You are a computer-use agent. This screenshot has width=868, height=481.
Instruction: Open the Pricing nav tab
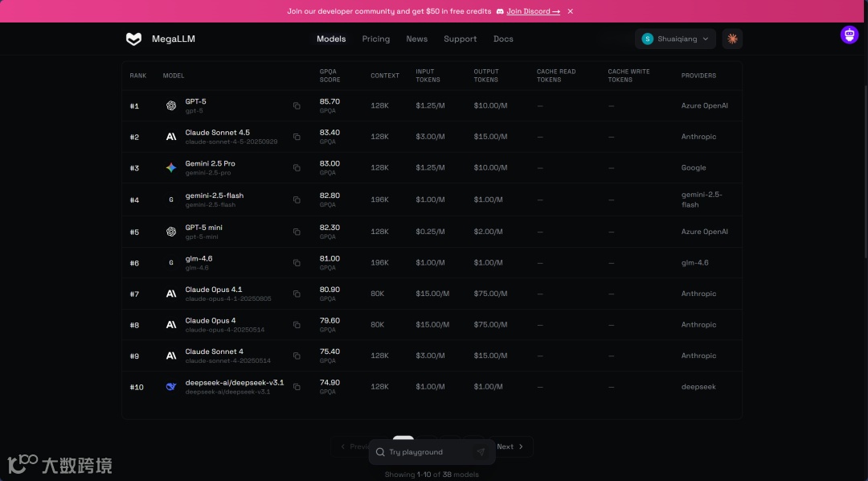(x=376, y=39)
